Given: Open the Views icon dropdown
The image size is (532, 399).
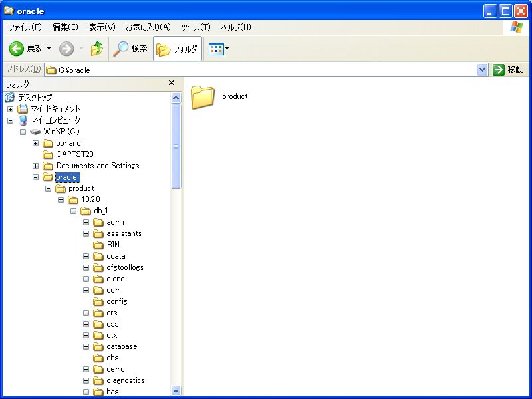Looking at the screenshot, I should (x=219, y=49).
